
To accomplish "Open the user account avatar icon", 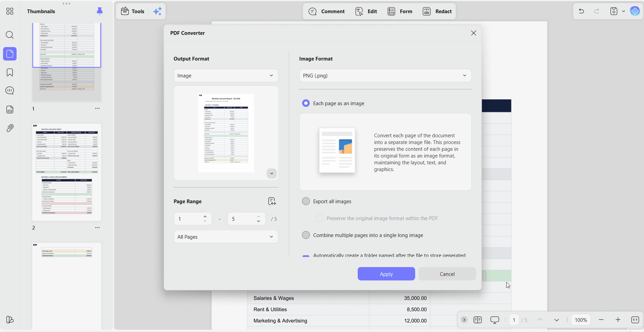I will pyautogui.click(x=635, y=11).
